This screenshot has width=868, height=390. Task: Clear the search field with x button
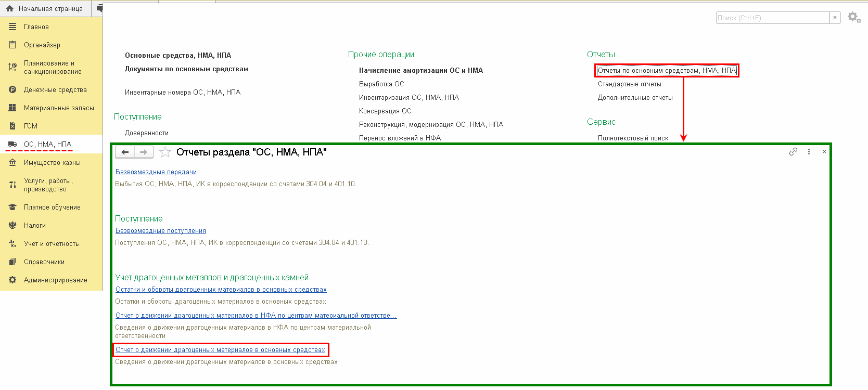point(835,18)
